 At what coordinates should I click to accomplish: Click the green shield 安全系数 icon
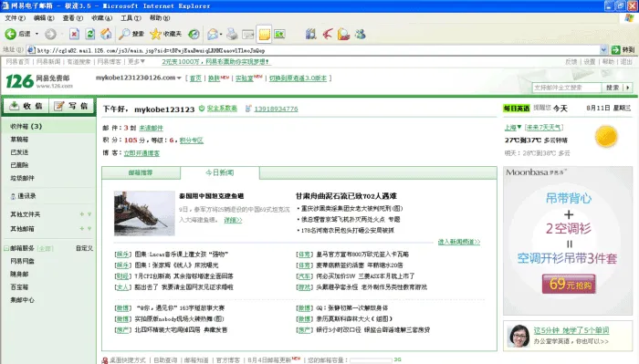click(202, 109)
